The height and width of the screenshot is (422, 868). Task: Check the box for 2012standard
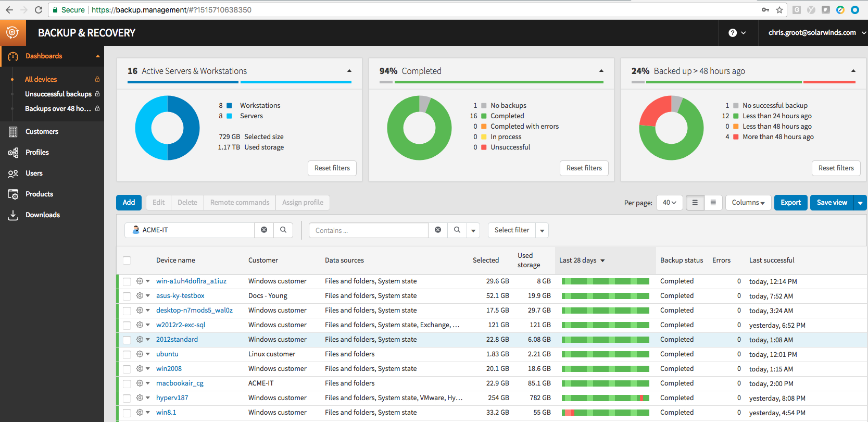tap(127, 340)
